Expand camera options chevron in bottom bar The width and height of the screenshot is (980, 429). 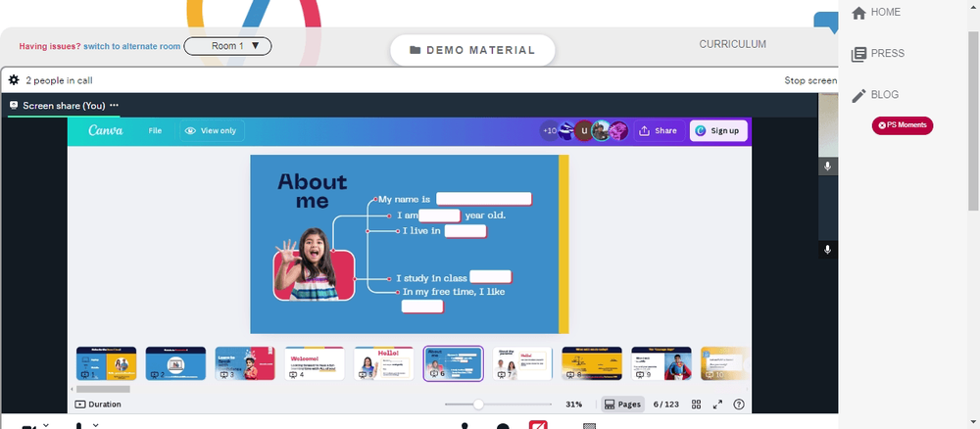46,425
